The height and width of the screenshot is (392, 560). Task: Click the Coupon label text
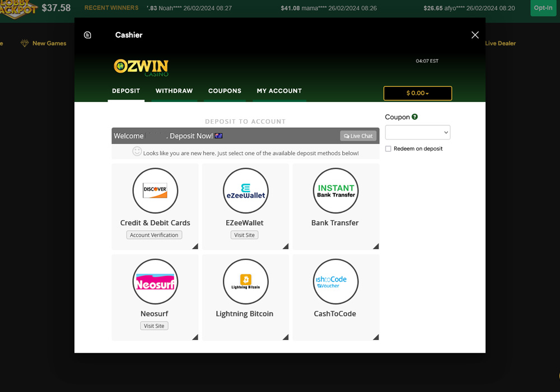[398, 117]
